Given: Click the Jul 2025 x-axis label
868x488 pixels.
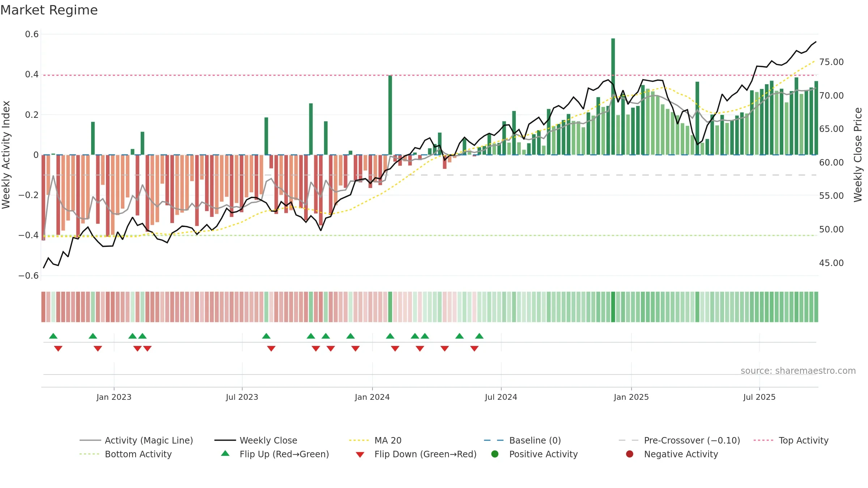Looking at the screenshot, I should click(x=759, y=397).
